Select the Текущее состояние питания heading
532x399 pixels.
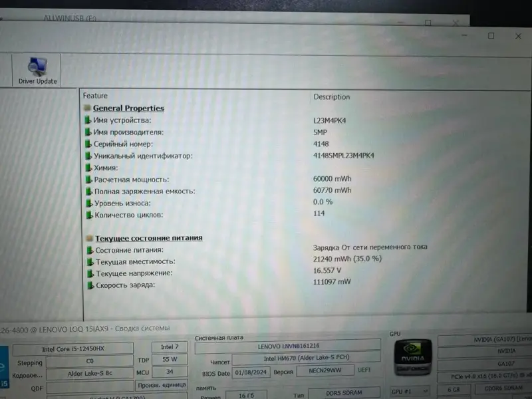pyautogui.click(x=148, y=238)
